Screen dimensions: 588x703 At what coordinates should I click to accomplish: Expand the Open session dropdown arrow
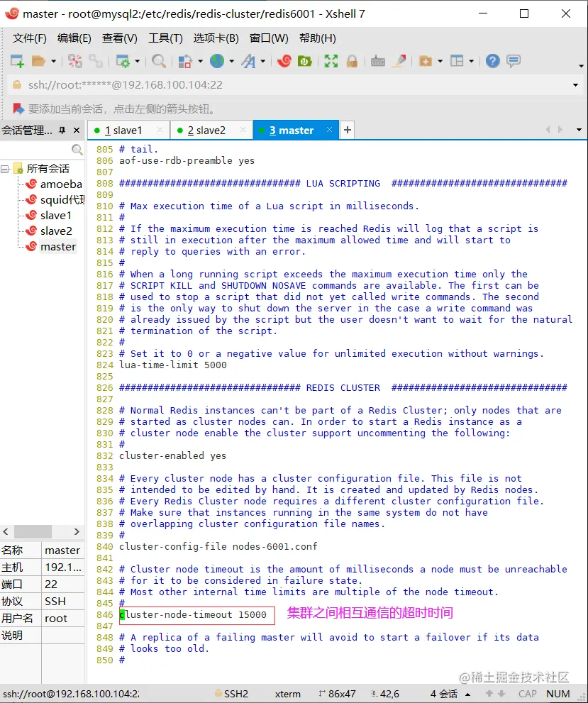[53, 61]
